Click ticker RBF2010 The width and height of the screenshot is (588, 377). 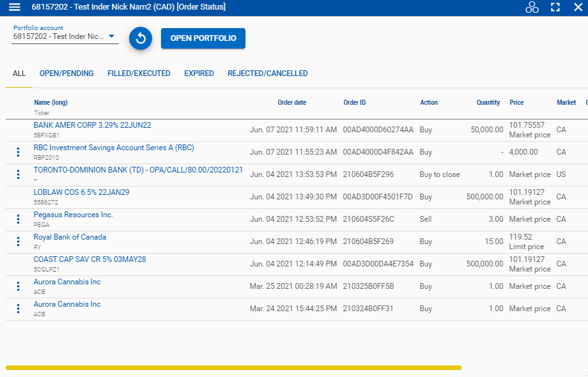[46, 158]
